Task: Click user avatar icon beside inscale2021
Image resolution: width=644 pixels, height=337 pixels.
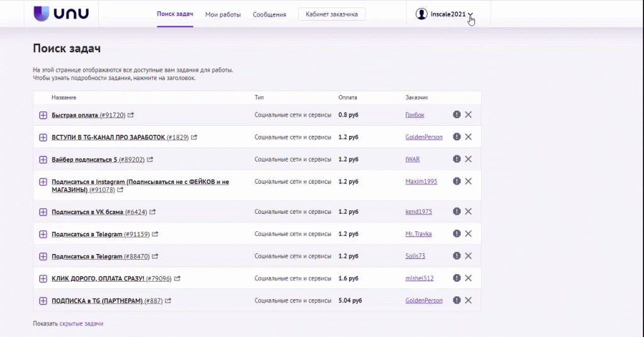Action: (x=421, y=14)
